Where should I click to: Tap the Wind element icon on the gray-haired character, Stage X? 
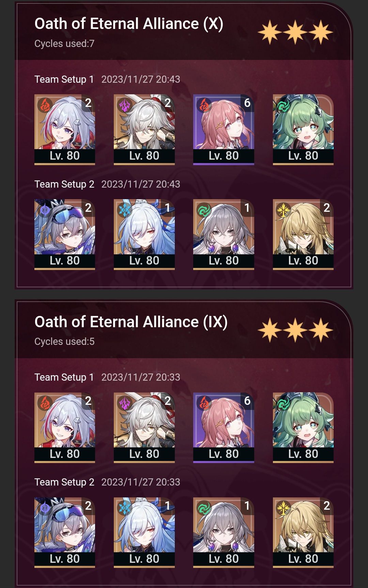point(204,210)
